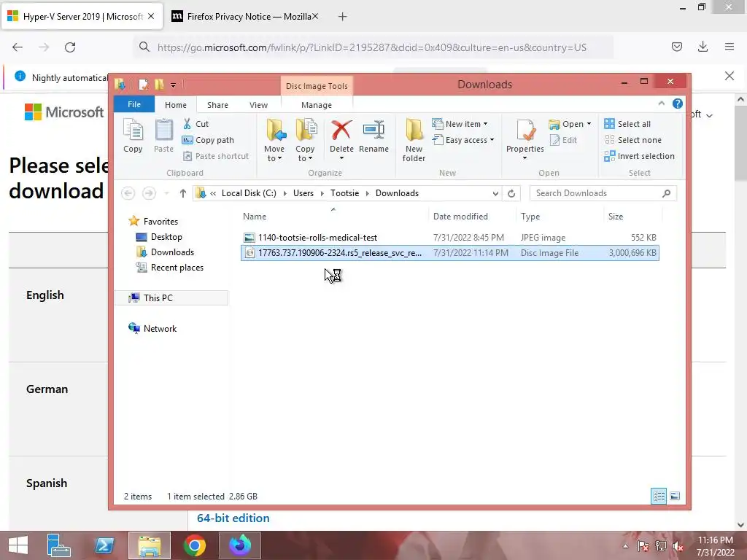Open the Copy to menu
The image size is (747, 560).
[x=305, y=141]
